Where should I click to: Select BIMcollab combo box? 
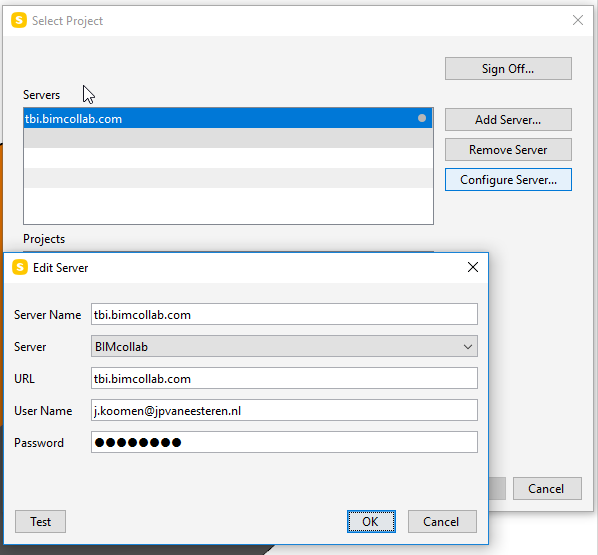tap(284, 346)
